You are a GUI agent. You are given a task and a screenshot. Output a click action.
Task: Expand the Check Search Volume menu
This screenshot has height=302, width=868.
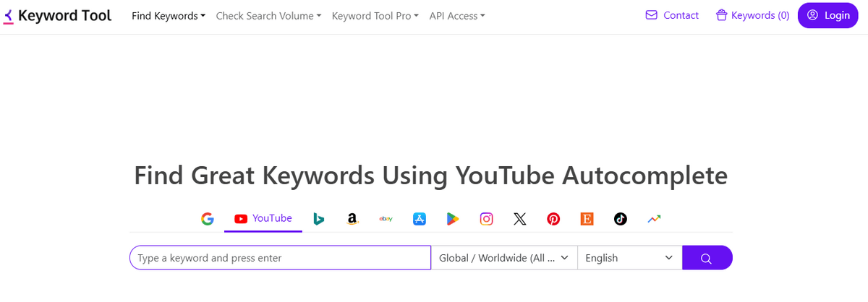(x=268, y=15)
